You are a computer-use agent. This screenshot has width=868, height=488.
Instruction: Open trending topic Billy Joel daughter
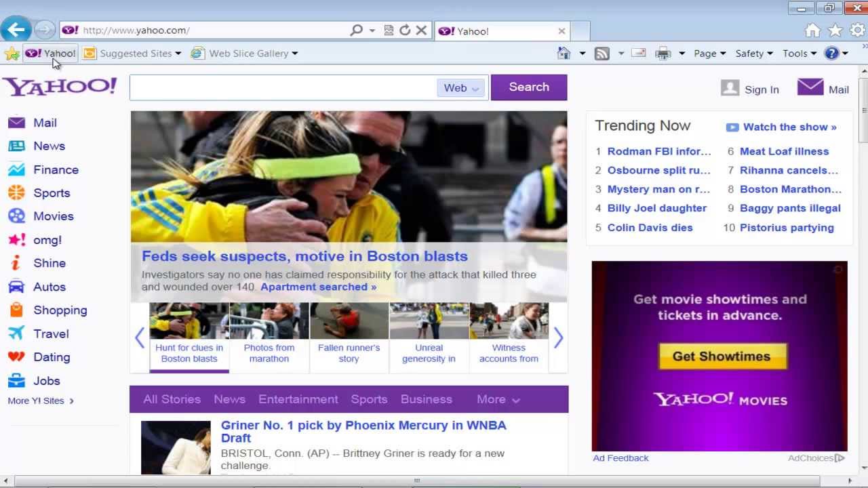tap(656, 208)
